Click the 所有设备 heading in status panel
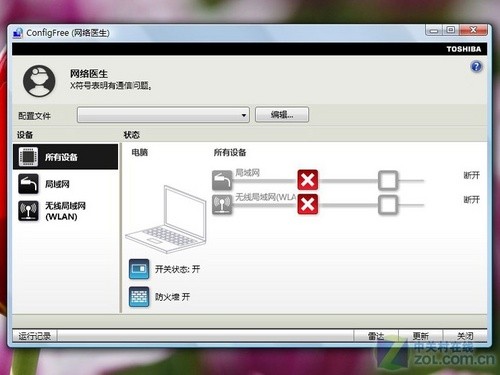Viewport: 500px width, 375px height. click(230, 152)
